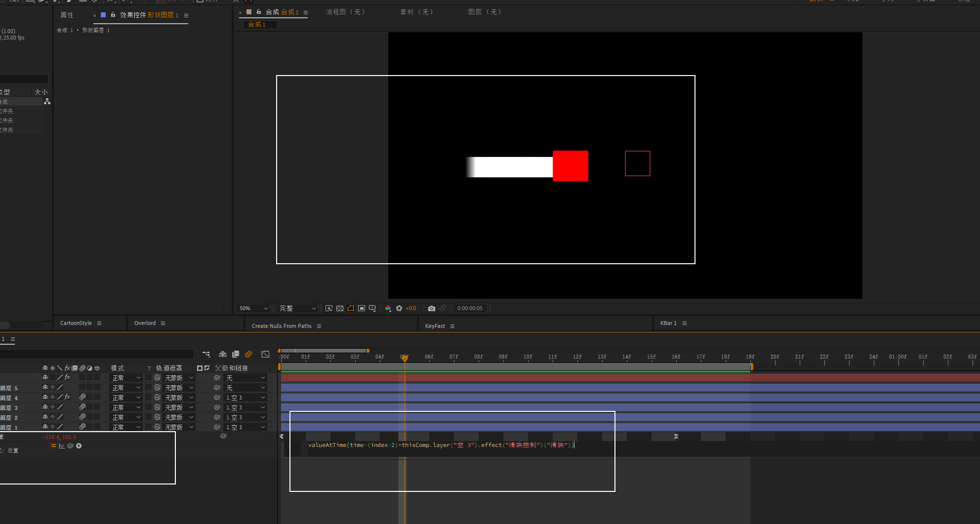
Task: Click the 父级和链接 column header
Action: [x=231, y=368]
